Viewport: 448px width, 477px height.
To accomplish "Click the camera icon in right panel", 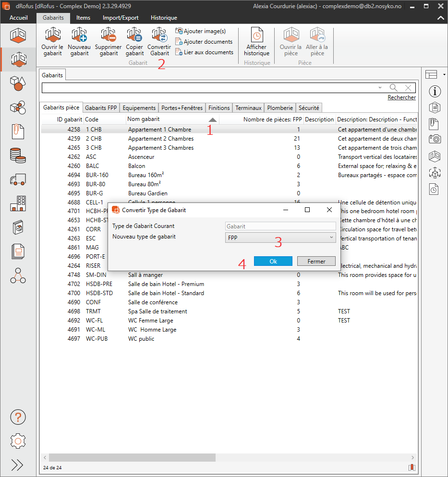I will click(435, 139).
